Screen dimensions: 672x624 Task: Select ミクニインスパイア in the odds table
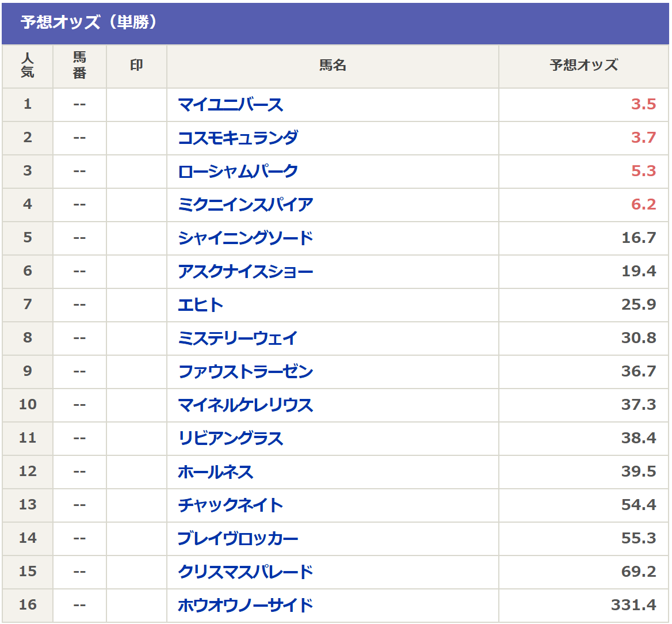coord(245,205)
